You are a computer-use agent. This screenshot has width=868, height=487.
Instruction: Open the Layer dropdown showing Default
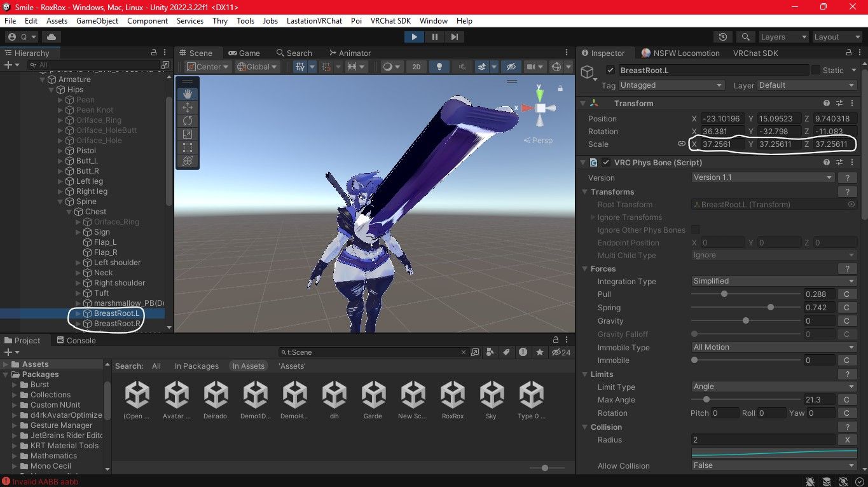pos(806,85)
